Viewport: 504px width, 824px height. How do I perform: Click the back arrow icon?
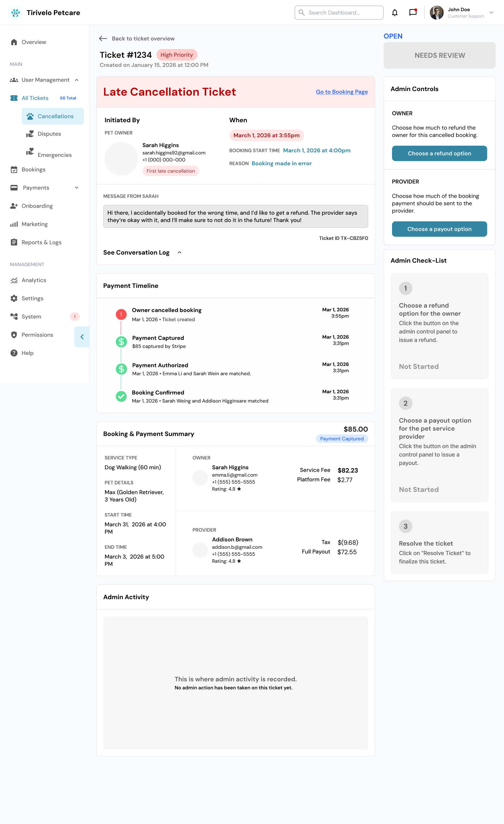click(103, 39)
